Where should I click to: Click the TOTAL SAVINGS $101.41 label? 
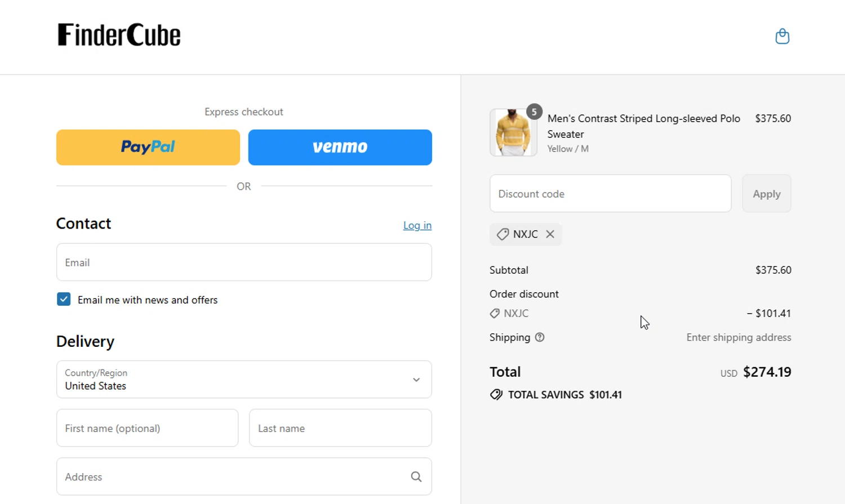[565, 395]
